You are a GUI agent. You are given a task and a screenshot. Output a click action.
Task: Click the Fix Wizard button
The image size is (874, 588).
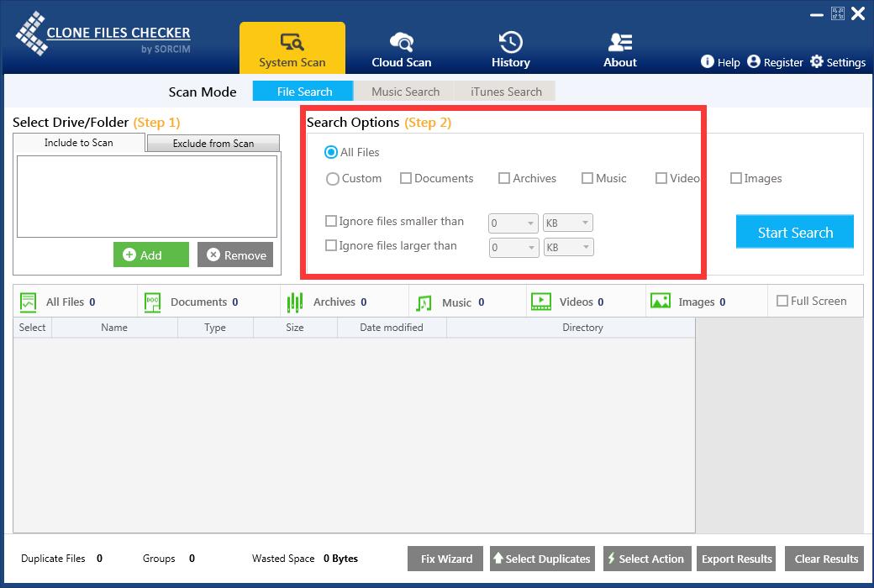coord(445,559)
